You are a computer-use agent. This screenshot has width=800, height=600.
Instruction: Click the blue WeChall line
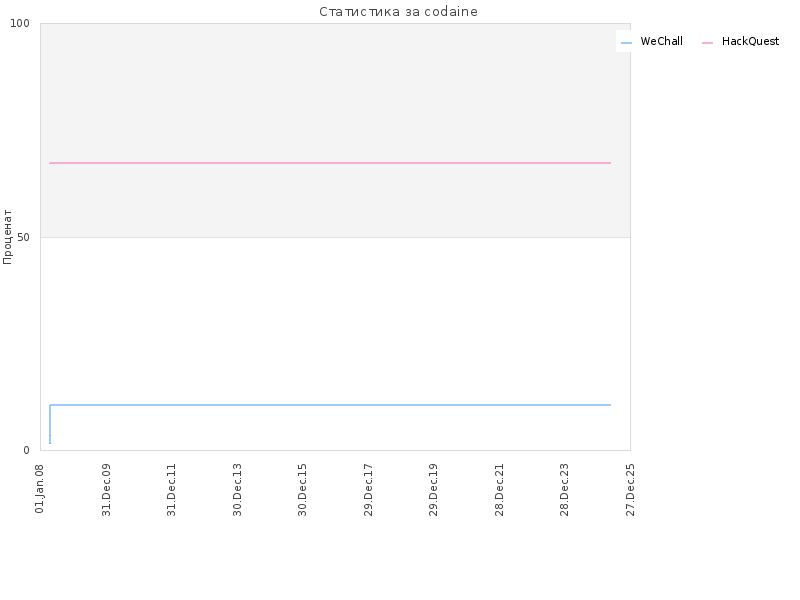pyautogui.click(x=330, y=405)
